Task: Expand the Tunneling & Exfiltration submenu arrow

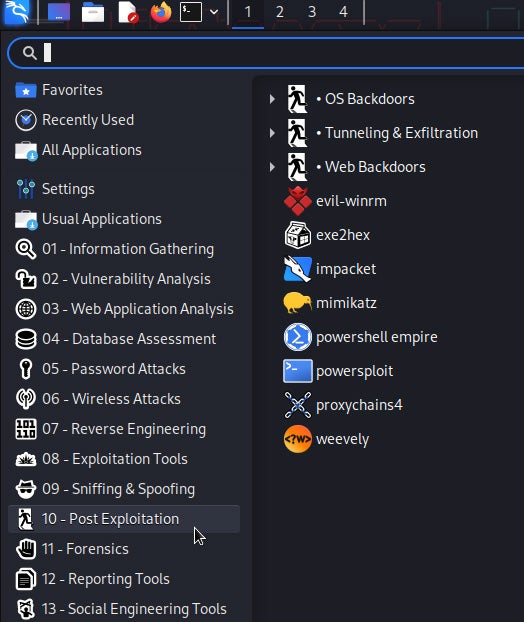Action: [x=272, y=133]
